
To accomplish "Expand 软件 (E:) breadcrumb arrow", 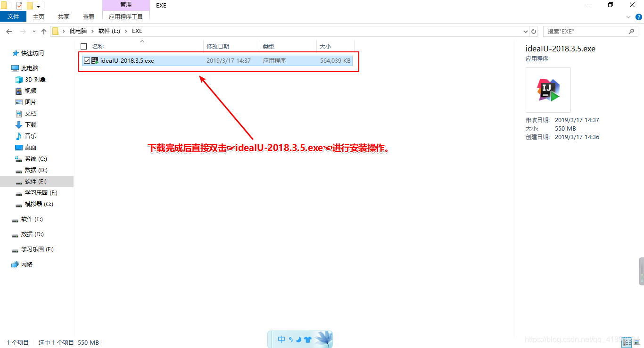I will pos(126,31).
